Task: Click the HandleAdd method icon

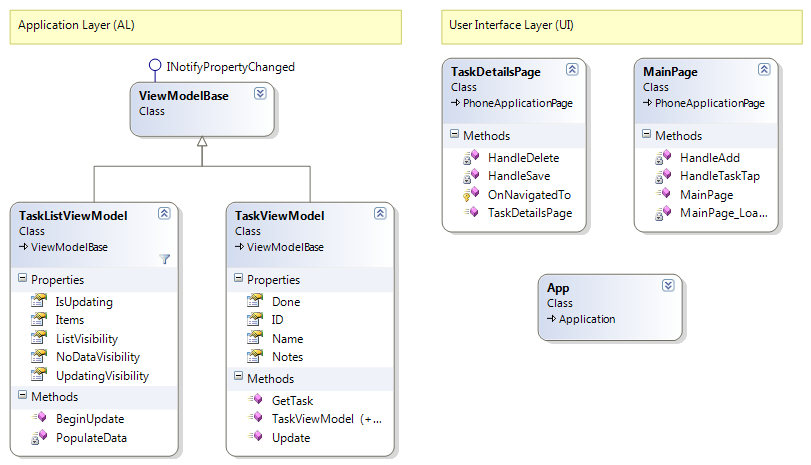Action: click(x=662, y=157)
